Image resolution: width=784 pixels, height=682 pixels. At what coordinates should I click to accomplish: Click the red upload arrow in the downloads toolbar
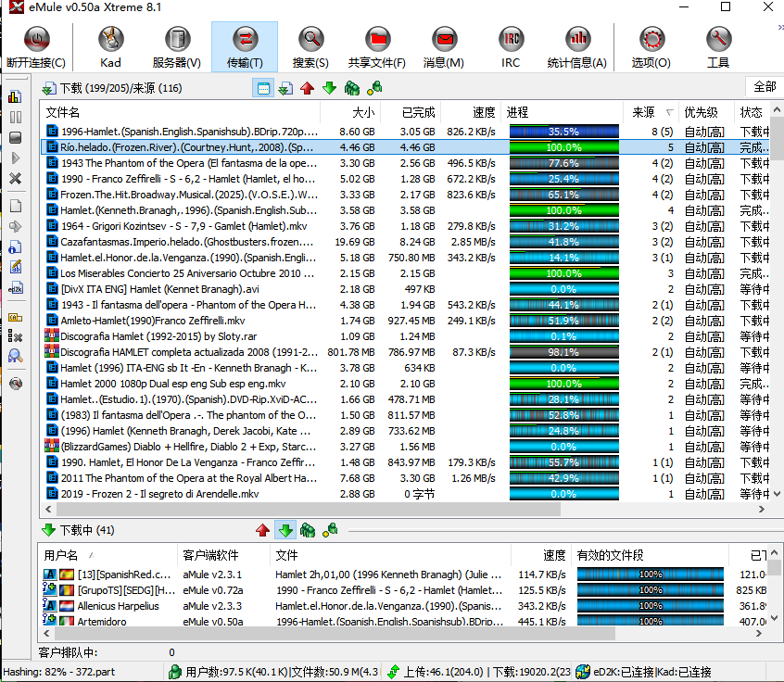(x=307, y=89)
